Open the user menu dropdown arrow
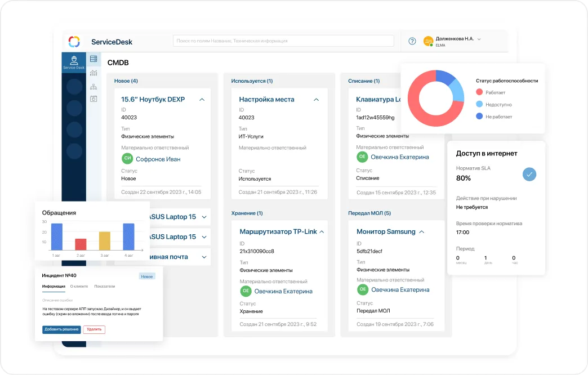 (x=479, y=39)
